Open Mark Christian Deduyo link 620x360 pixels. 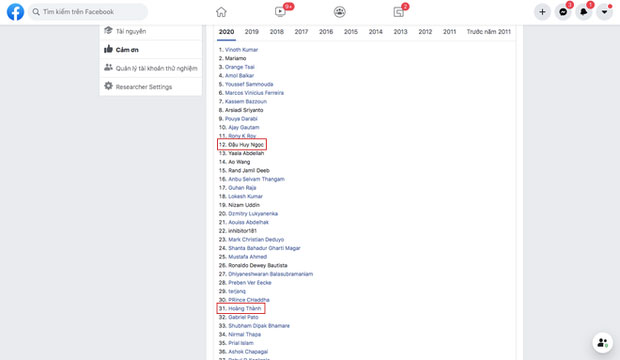(256, 240)
